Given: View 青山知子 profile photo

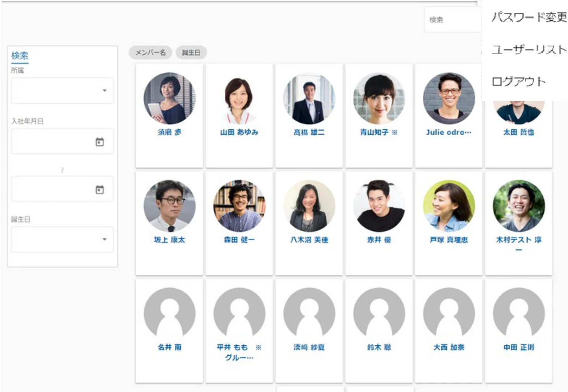Looking at the screenshot, I should click(379, 98).
